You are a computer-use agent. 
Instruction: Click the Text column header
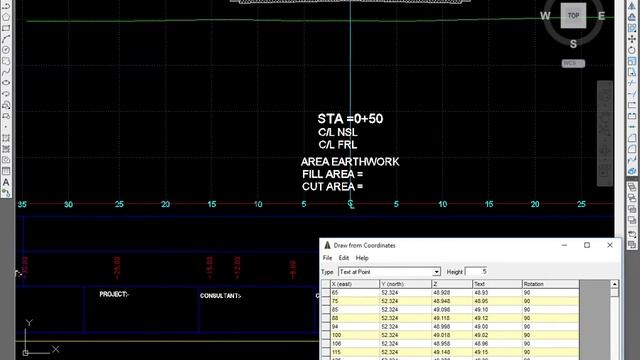tap(497, 284)
